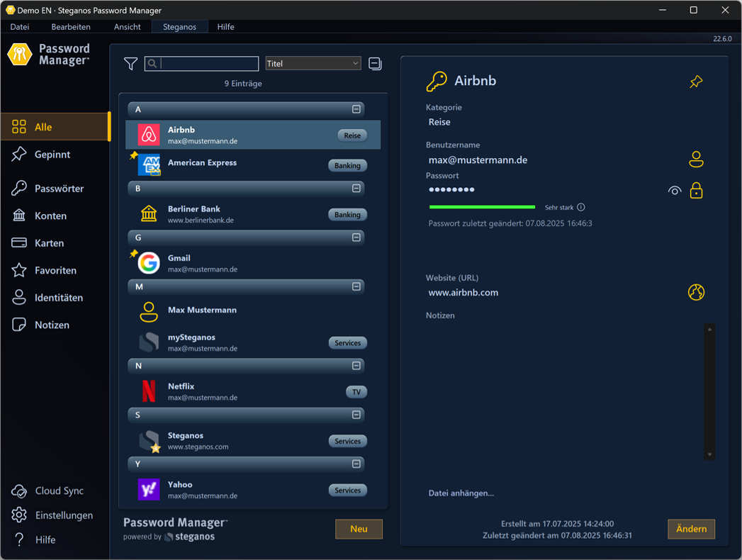742x560 pixels.
Task: Click the 9 Einträge count label
Action: tap(243, 84)
